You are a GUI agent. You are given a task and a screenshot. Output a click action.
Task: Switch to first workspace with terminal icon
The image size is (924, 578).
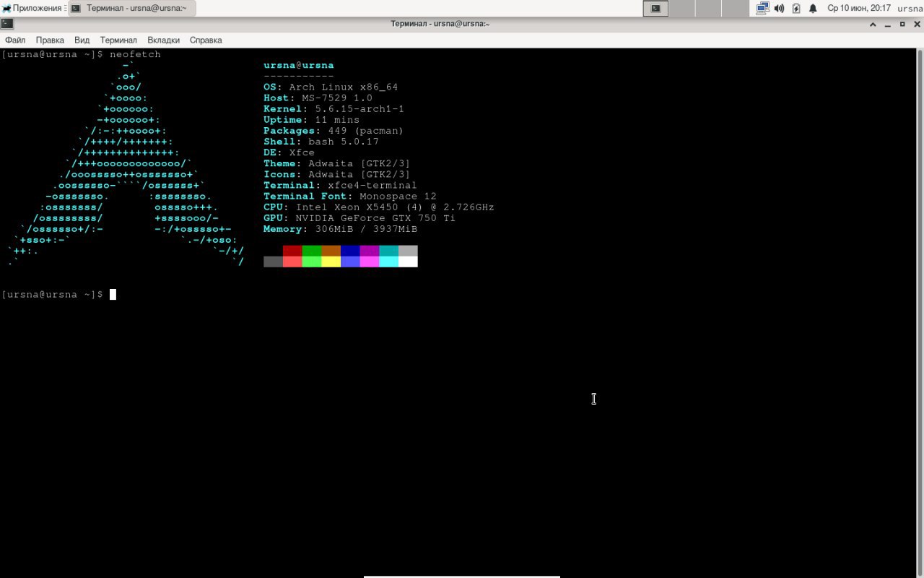(x=655, y=8)
